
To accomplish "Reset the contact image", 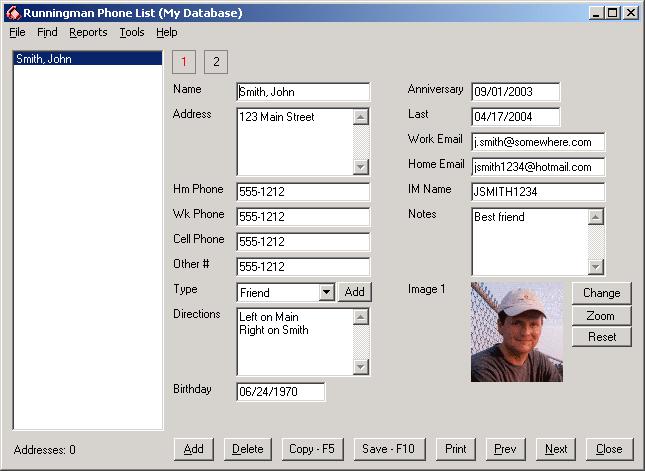I will pyautogui.click(x=601, y=337).
